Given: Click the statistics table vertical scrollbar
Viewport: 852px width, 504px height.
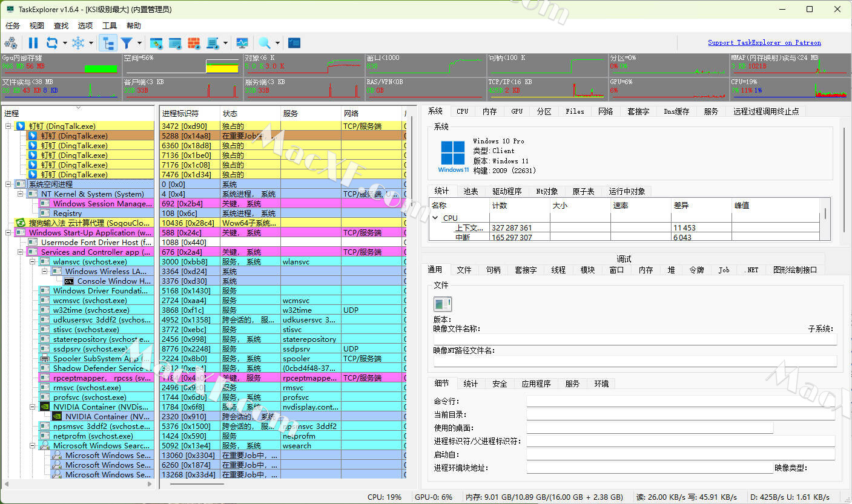Looking at the screenshot, I should coord(824,213).
